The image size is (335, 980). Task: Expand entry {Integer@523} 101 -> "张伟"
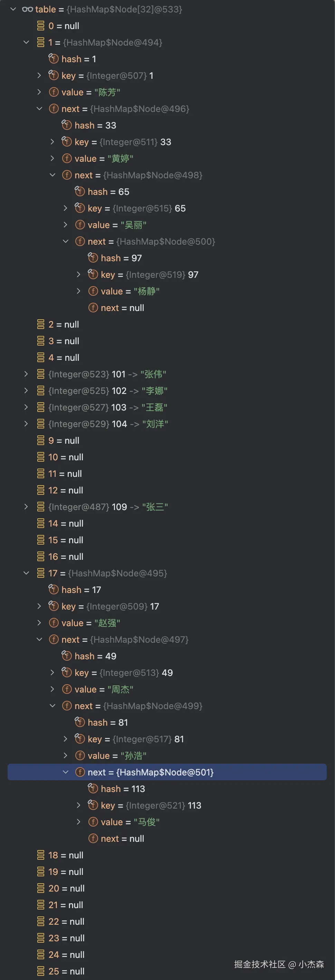click(26, 374)
